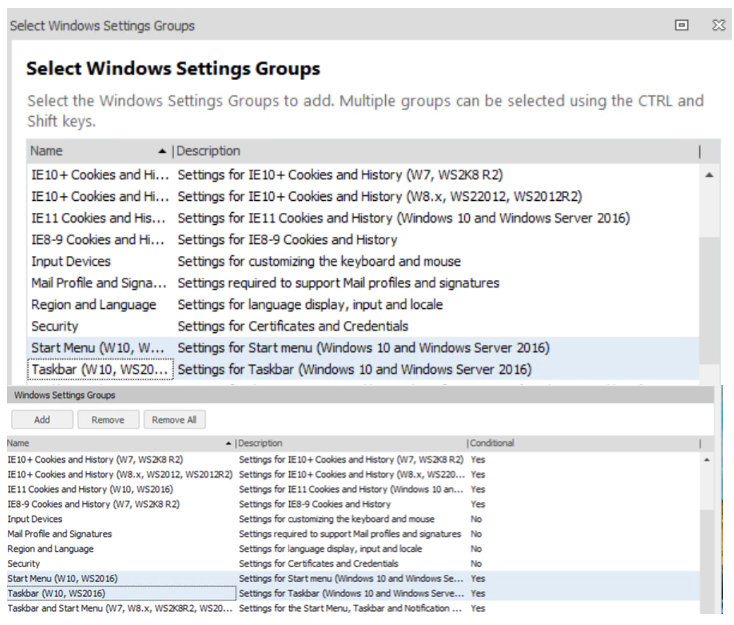734x625 pixels.
Task: Select IE10+ Cookies and History (W8.x, WS2012, WS2012R2) row
Action: click(353, 474)
